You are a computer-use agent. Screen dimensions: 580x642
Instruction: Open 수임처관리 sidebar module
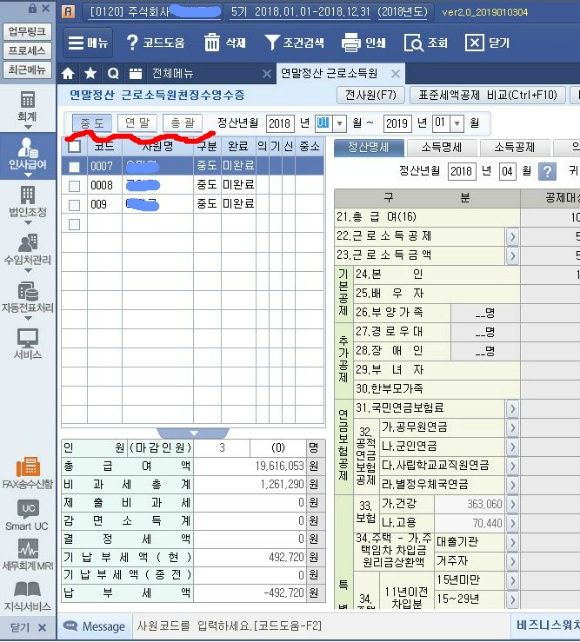click(x=27, y=251)
